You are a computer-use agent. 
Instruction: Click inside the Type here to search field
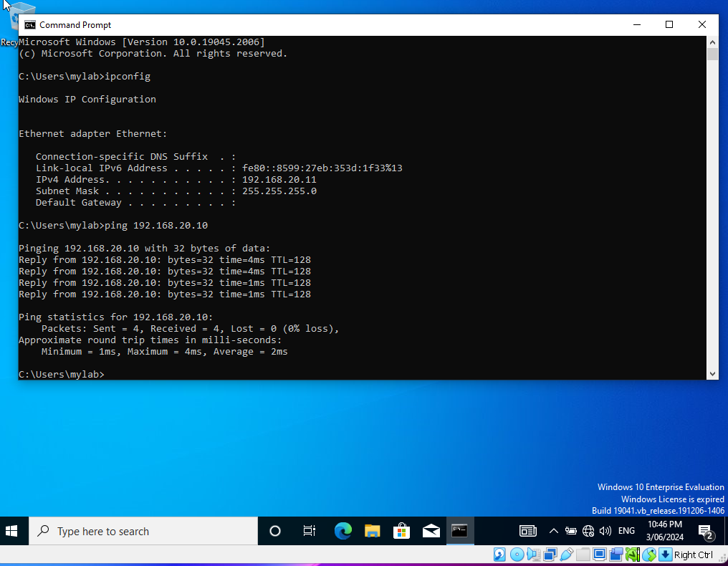143,531
